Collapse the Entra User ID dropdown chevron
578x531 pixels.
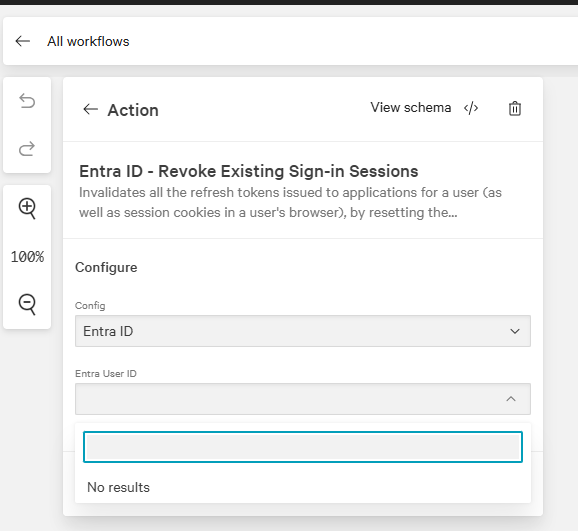tap(511, 399)
